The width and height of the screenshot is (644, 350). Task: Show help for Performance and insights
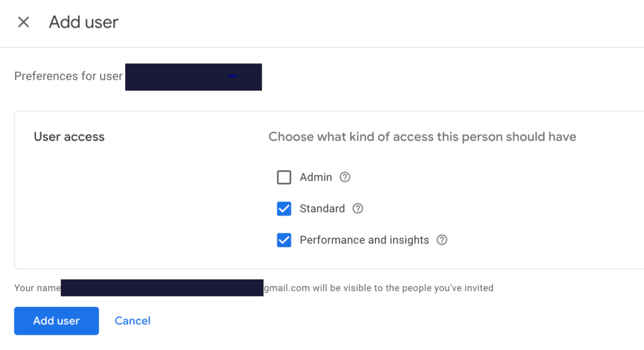[442, 240]
